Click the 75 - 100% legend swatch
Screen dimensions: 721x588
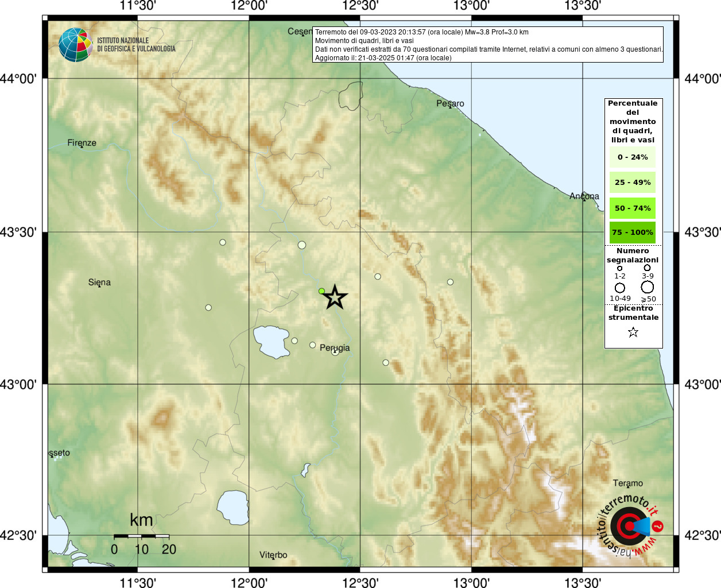pos(633,233)
